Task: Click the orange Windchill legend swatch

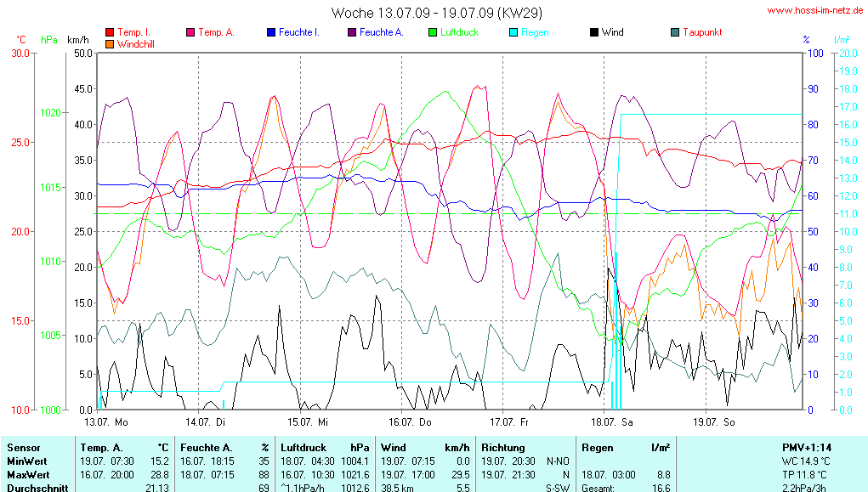Action: pyautogui.click(x=110, y=43)
